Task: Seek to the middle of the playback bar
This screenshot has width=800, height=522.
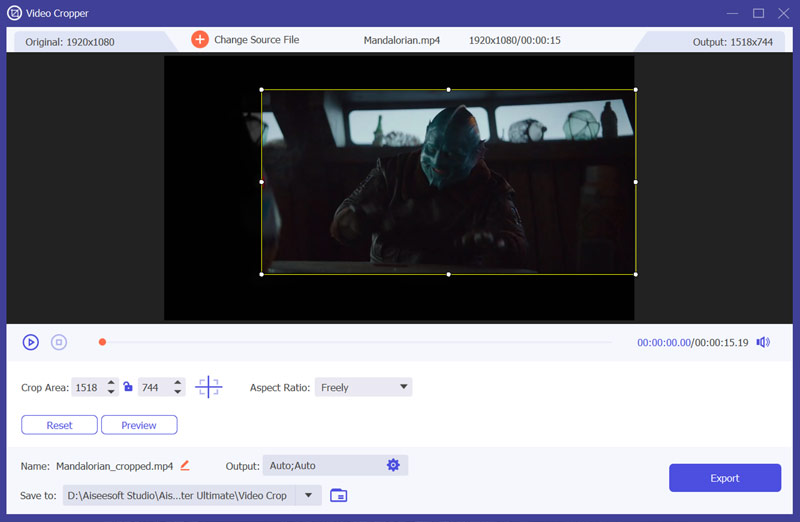Action: coord(357,342)
